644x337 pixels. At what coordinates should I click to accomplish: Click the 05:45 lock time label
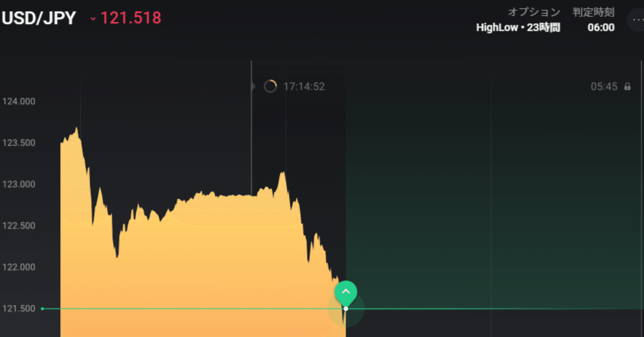(x=604, y=87)
